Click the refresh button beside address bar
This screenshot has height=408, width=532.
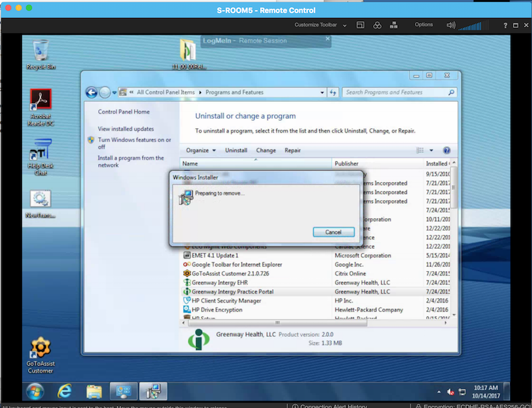[x=333, y=92]
